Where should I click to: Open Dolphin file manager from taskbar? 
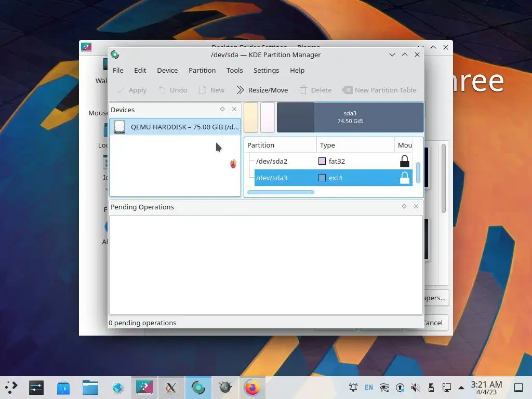[x=90, y=388]
